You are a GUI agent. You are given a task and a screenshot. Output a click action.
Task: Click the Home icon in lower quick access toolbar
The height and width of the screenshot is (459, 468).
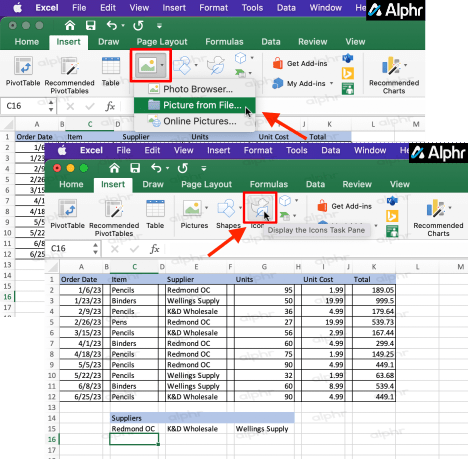[114, 168]
